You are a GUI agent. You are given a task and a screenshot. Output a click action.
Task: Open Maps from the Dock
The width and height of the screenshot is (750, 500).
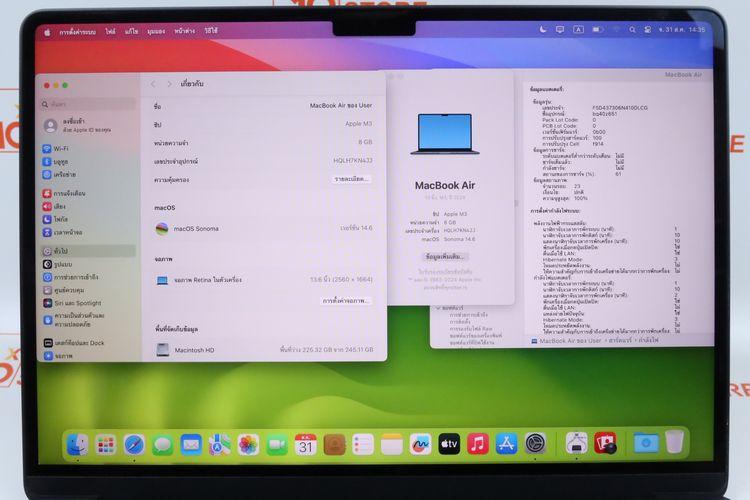pos(220,444)
